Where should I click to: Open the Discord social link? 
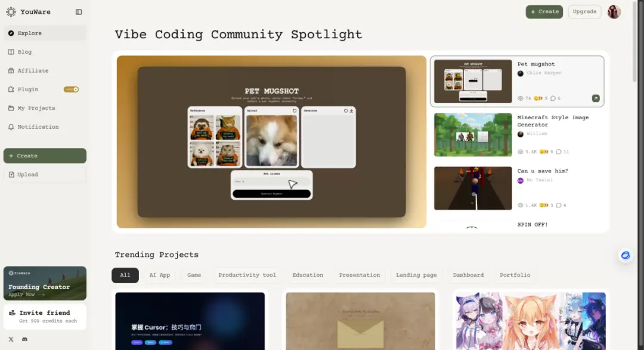pos(24,339)
